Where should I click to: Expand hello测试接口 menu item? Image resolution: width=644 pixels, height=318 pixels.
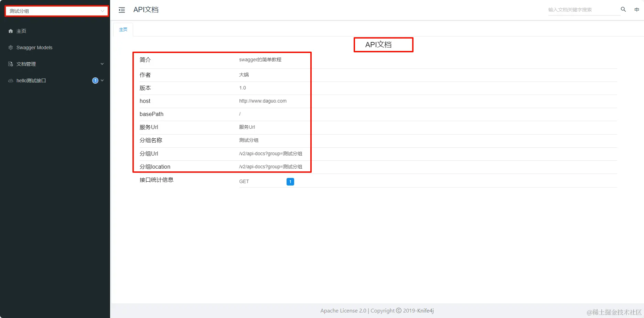pyautogui.click(x=55, y=81)
